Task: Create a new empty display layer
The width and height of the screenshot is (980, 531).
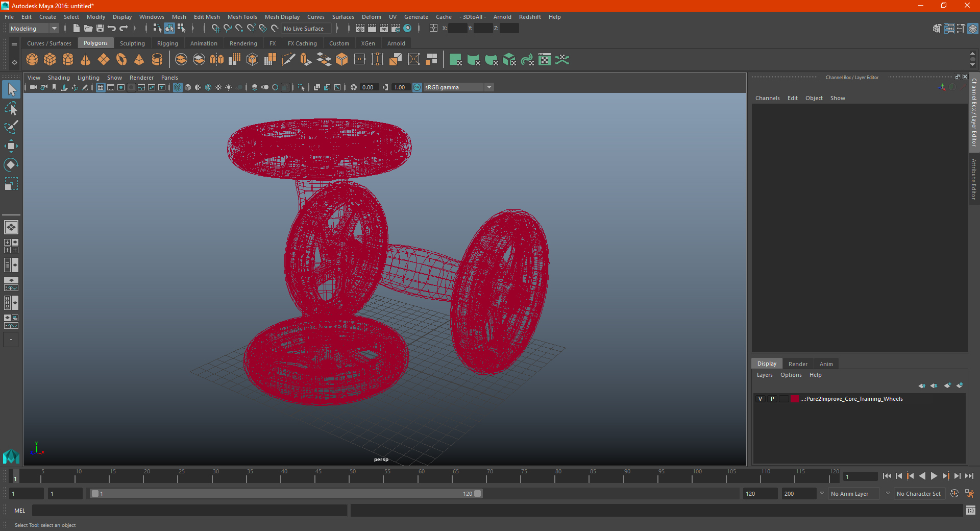Action: (x=947, y=385)
